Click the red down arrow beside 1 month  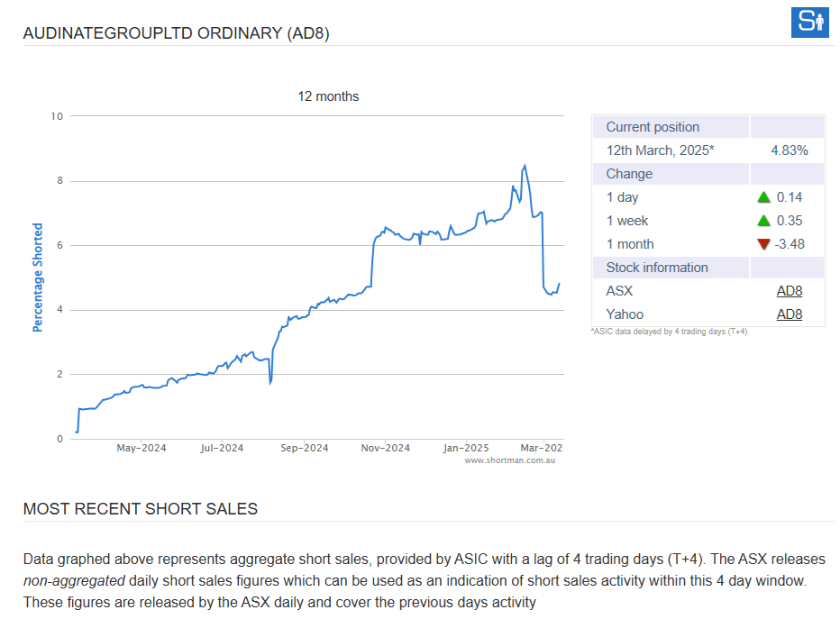click(x=763, y=244)
